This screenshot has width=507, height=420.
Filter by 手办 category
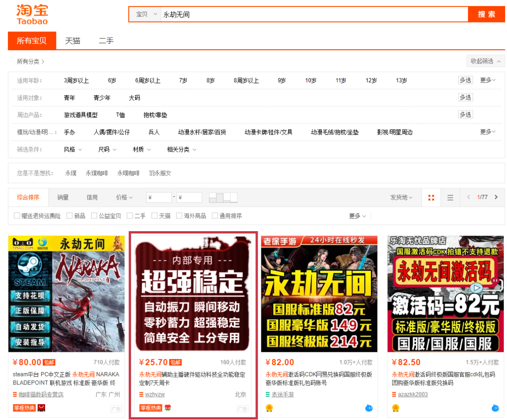coord(69,132)
